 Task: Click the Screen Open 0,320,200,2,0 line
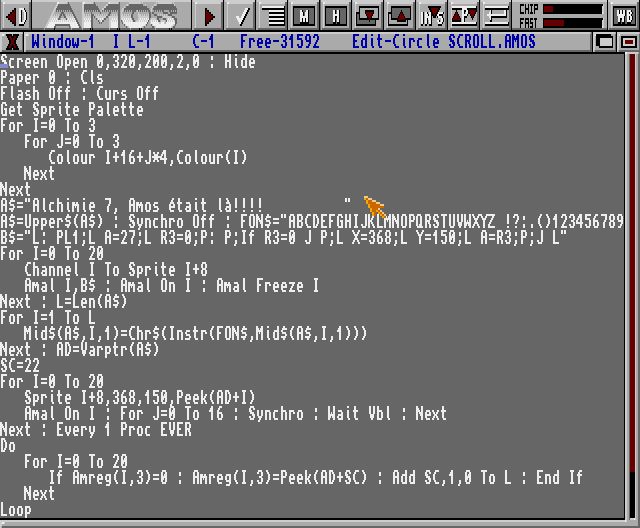tap(128, 62)
